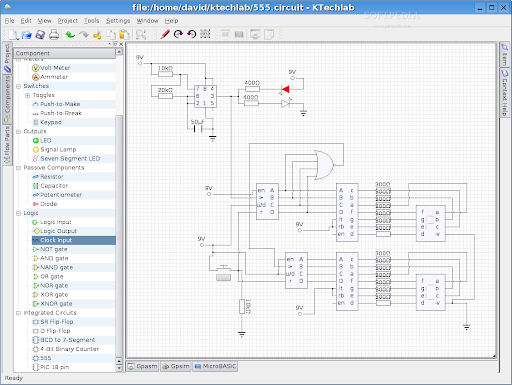Open the Edit menu
This screenshot has width=512, height=385.
coord(26,21)
